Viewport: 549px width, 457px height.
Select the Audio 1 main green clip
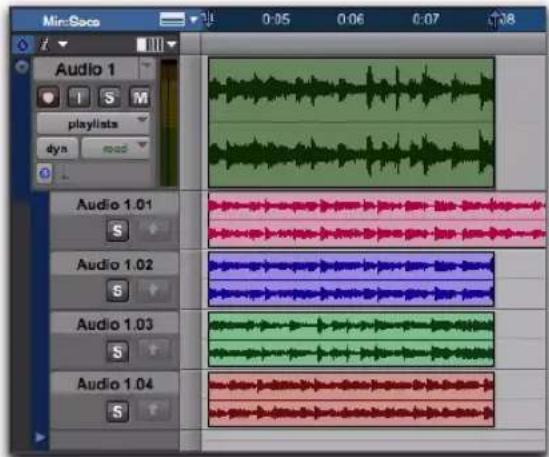pos(351,123)
